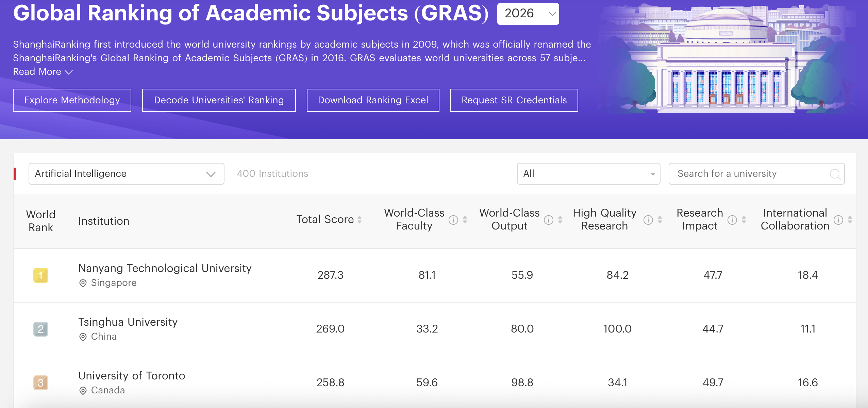Select Tsinghua total score 269.0
Viewport: 868px width, 408px height.
[x=330, y=329]
